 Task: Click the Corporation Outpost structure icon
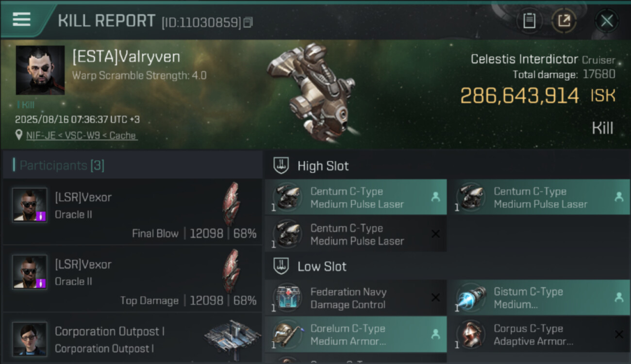click(x=231, y=337)
